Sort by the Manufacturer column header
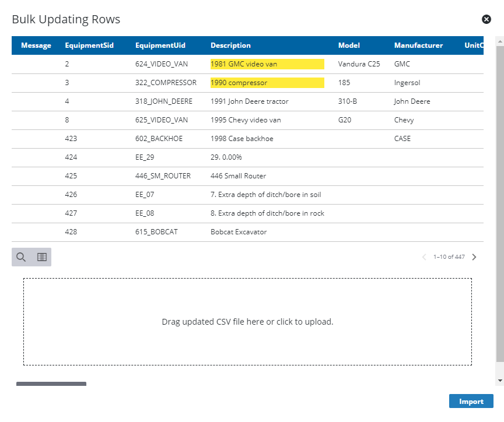Screen dimensions: 504x422 coord(418,45)
